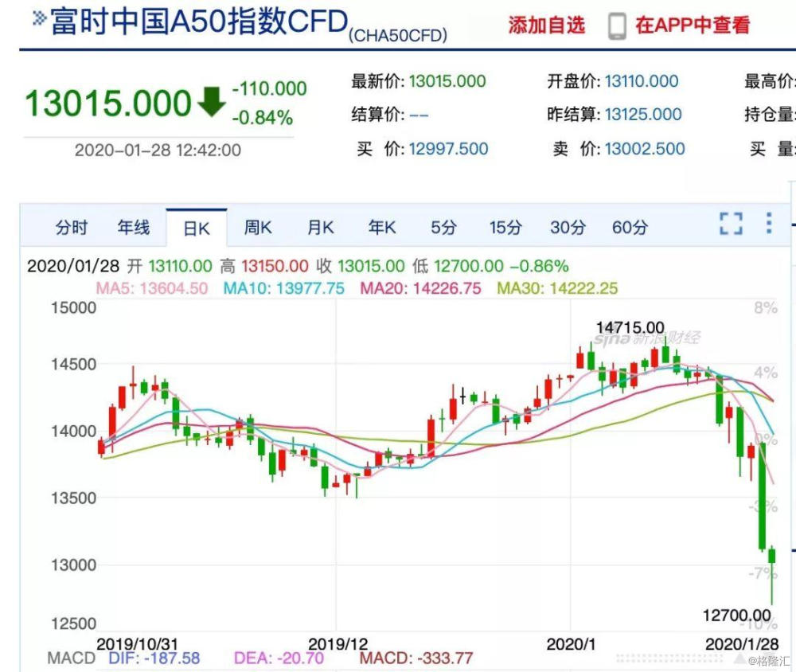
Task: Click the fullscreen expand chart icon
Action: click(731, 224)
